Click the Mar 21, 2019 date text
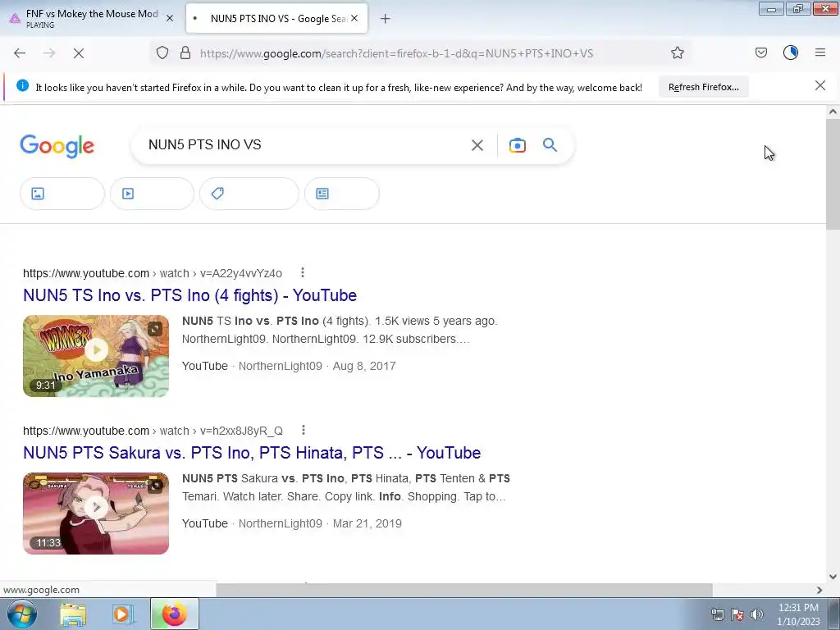The height and width of the screenshot is (630, 840). click(367, 523)
